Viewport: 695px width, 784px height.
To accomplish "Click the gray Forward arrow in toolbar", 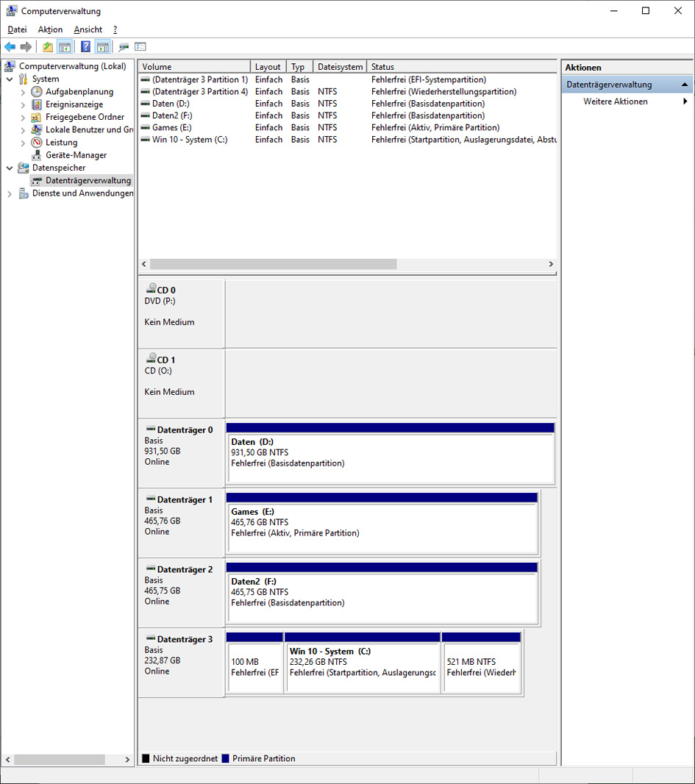I will pos(26,47).
